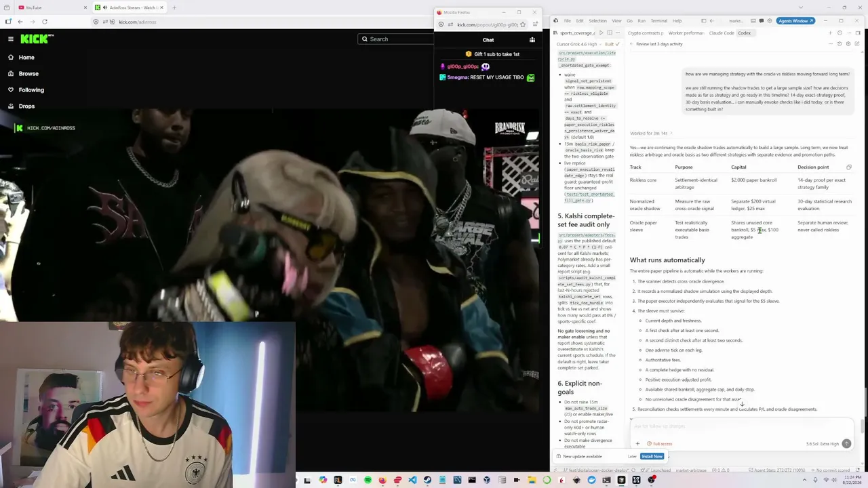Open the Help menu in Cursor
Screen dimensions: 868x488
[677, 21]
